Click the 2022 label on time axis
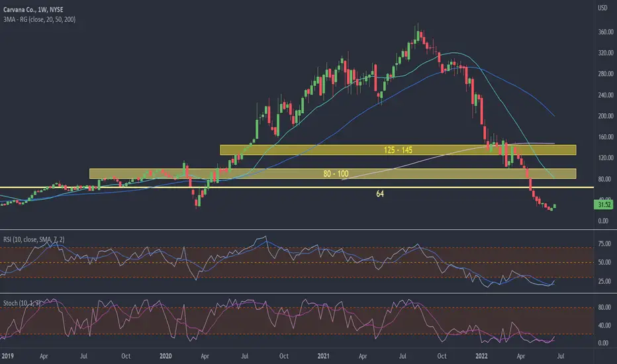The width and height of the screenshot is (617, 364). point(481,356)
